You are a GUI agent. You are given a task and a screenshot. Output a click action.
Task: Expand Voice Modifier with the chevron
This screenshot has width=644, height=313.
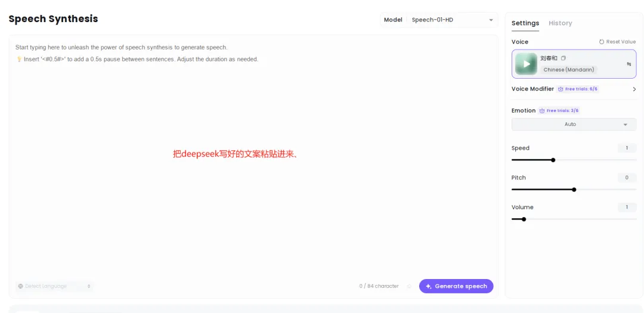634,89
